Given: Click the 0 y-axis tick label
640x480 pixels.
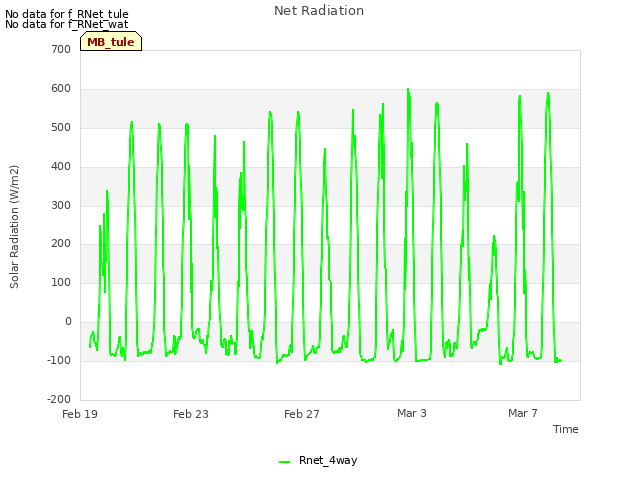Looking at the screenshot, I should click(68, 322).
